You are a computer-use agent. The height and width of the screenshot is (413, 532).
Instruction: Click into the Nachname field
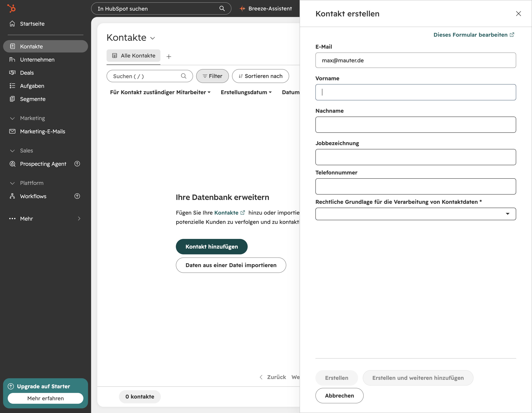tap(416, 125)
